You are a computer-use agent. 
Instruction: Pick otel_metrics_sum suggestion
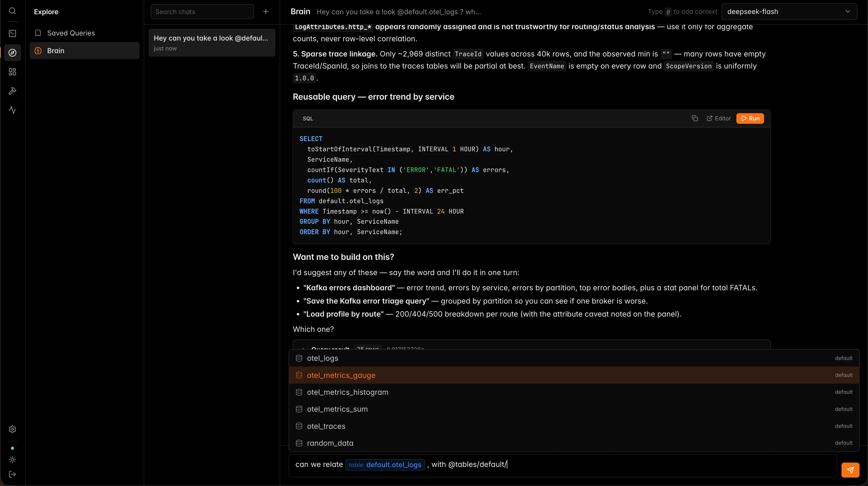(x=574, y=409)
